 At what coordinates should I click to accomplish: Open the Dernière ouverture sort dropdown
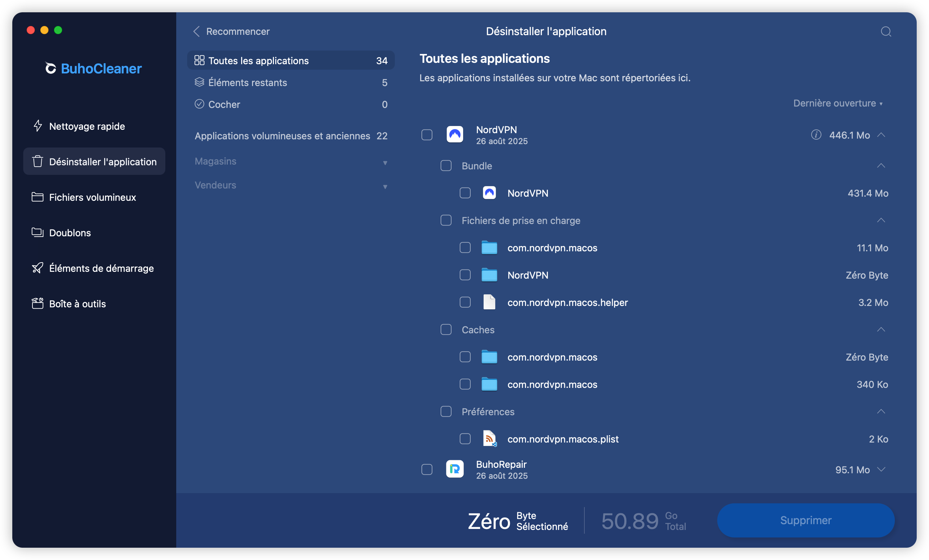838,103
